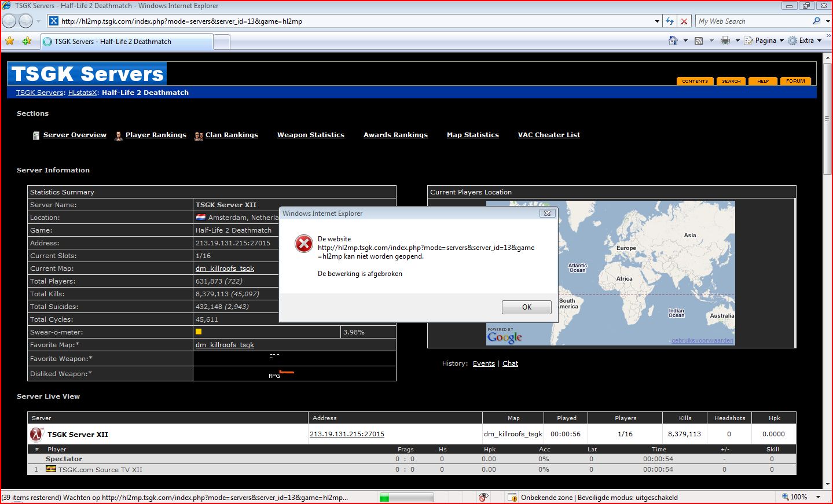Open Favorites Center star icon

click(x=10, y=41)
